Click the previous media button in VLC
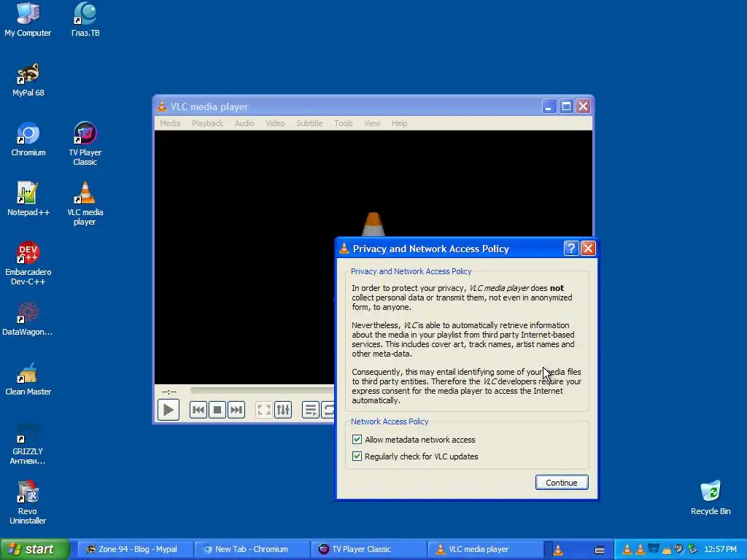The height and width of the screenshot is (560, 747). [198, 410]
